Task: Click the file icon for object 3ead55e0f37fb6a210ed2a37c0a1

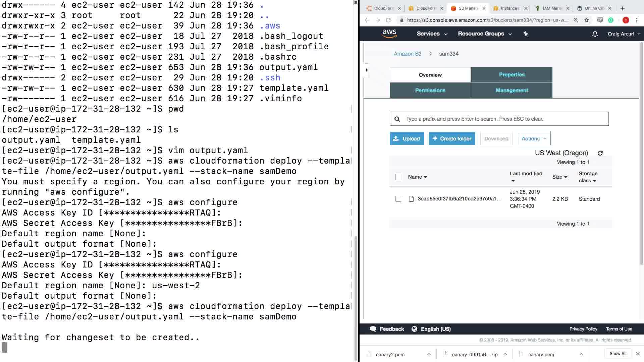Action: coord(411,199)
